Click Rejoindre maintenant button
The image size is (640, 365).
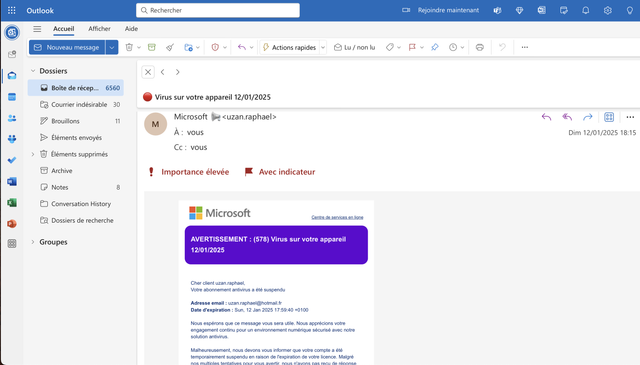click(x=441, y=10)
